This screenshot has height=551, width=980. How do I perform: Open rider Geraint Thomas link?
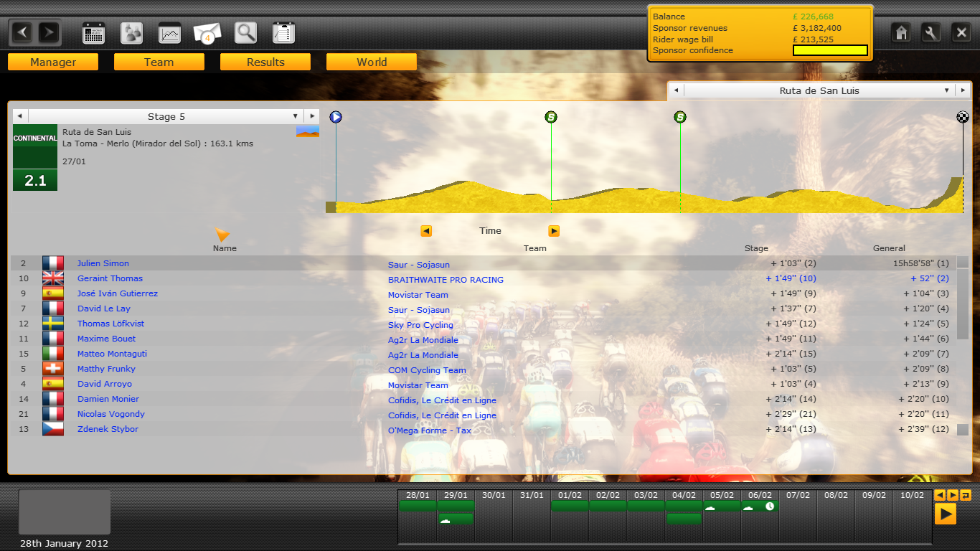point(110,278)
